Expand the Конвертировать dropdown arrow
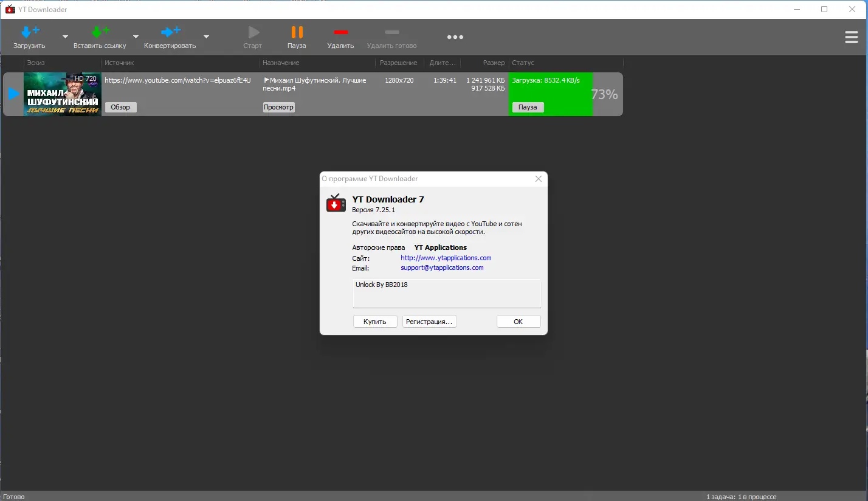Viewport: 868px width, 501px height. click(x=206, y=37)
